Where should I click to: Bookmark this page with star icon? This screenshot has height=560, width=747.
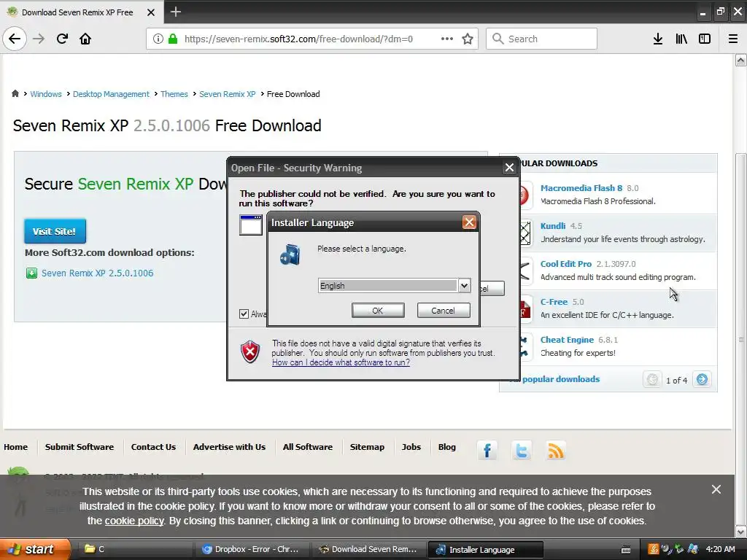click(468, 39)
